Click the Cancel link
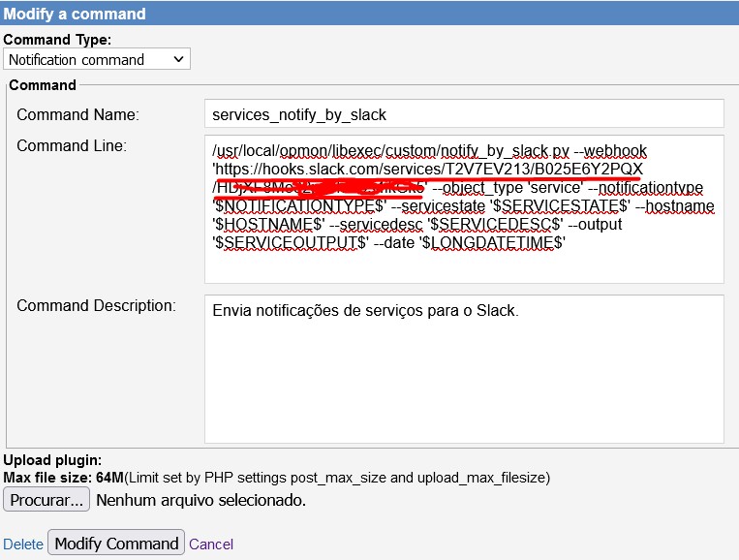 click(x=211, y=544)
